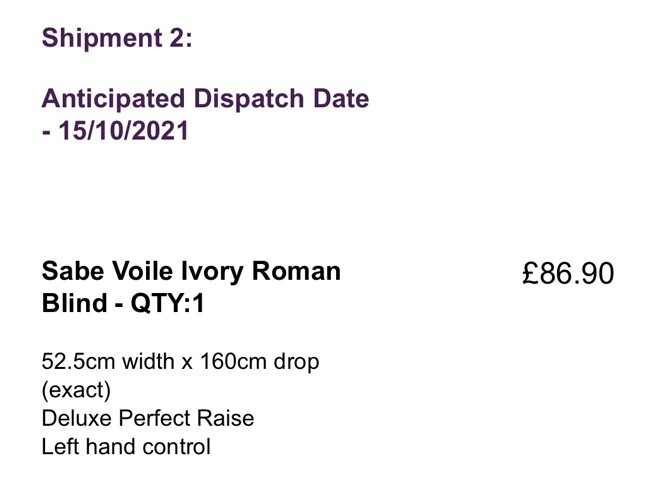Click the "Left hand control" line
Image resolution: width=649 pixels, height=500 pixels.
pyautogui.click(x=126, y=446)
